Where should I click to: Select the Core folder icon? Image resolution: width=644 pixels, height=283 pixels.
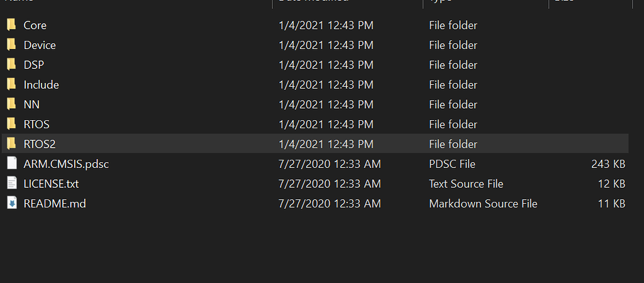11,25
